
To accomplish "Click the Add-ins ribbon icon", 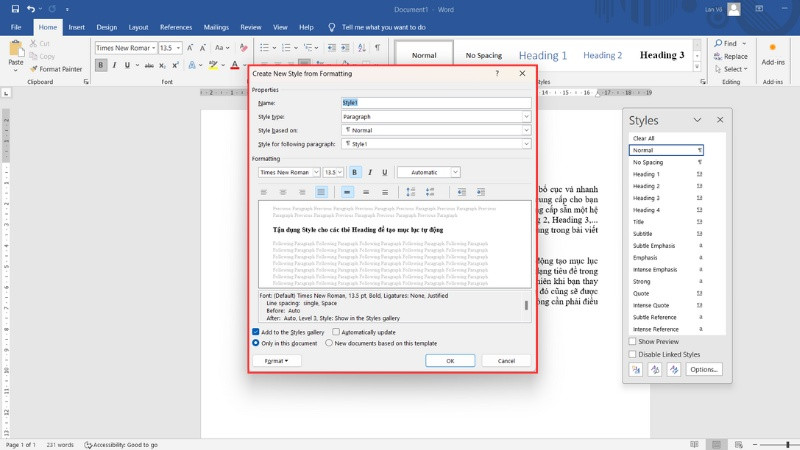I will point(773,52).
